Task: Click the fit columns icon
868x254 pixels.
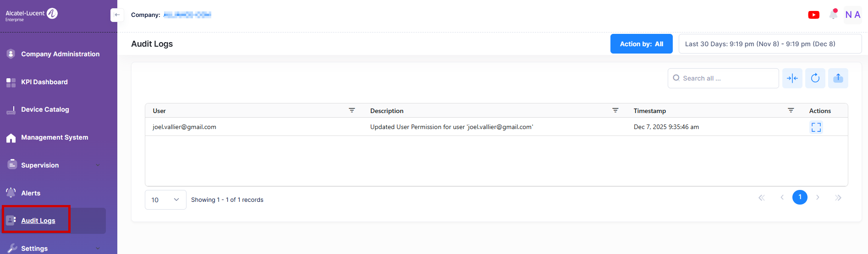Action: click(792, 78)
